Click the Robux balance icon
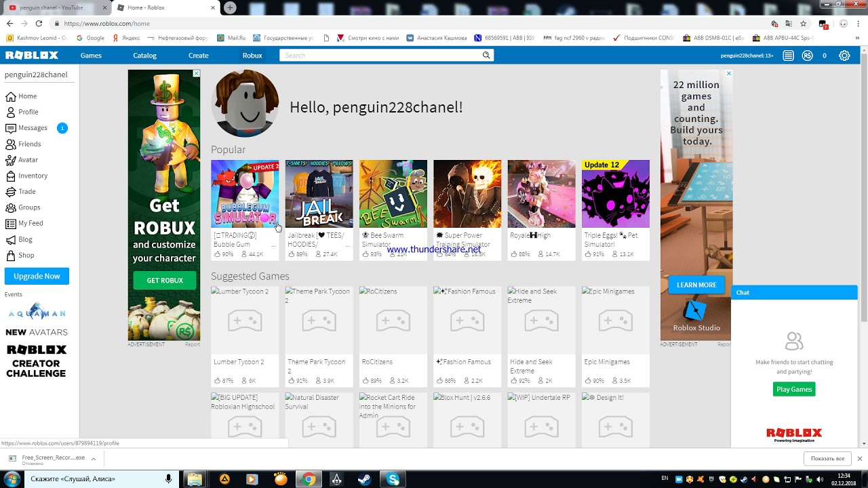The height and width of the screenshot is (488, 868). (x=807, y=56)
